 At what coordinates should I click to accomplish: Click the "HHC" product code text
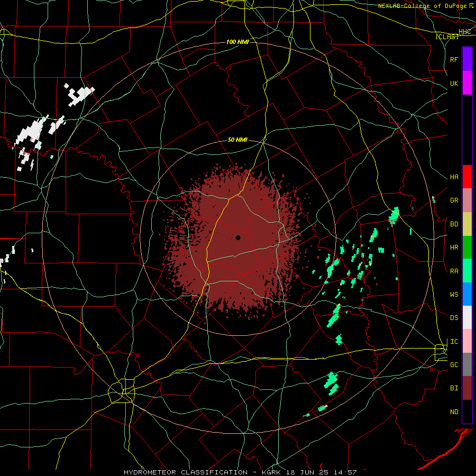[465, 32]
